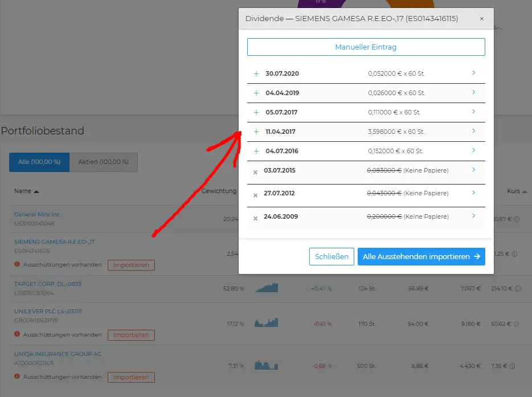Expand the 30.07.2020 dividend row chevron
Screen dimensions: 532x397
(474, 72)
